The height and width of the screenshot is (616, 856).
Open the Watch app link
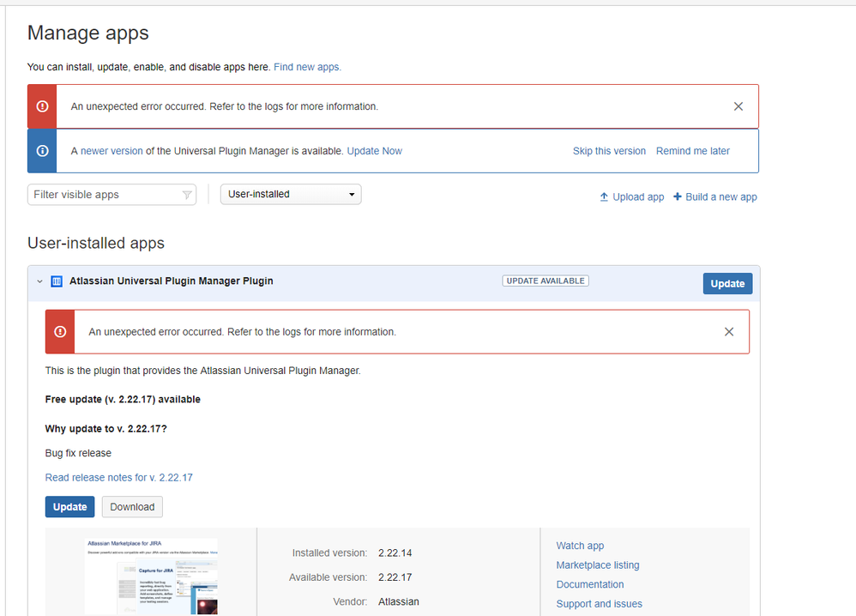pyautogui.click(x=581, y=546)
